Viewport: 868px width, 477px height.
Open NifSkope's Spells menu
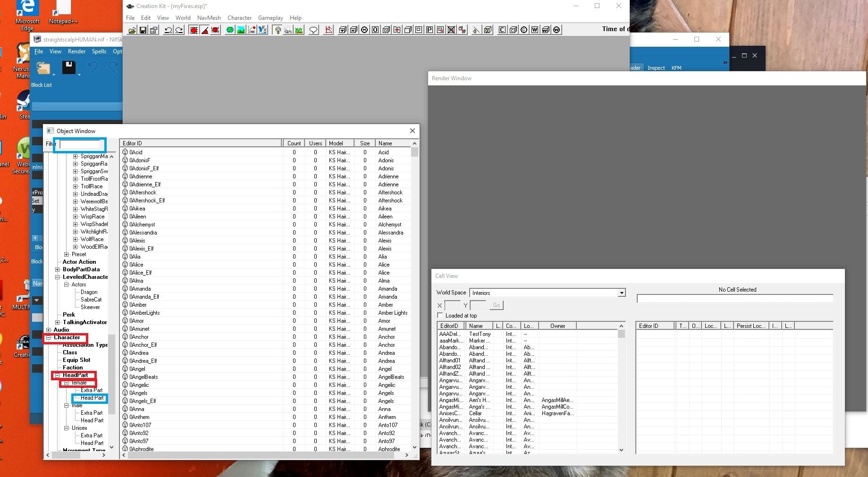[99, 51]
